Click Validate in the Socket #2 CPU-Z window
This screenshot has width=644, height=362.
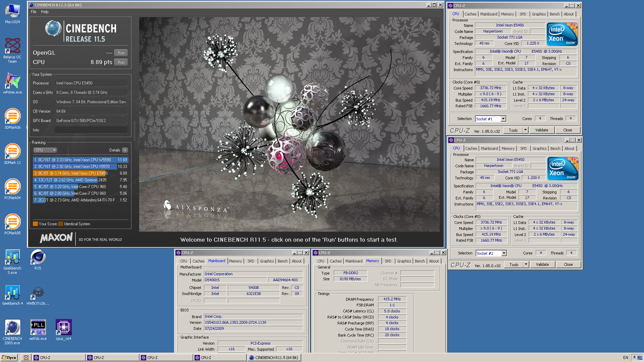click(542, 264)
